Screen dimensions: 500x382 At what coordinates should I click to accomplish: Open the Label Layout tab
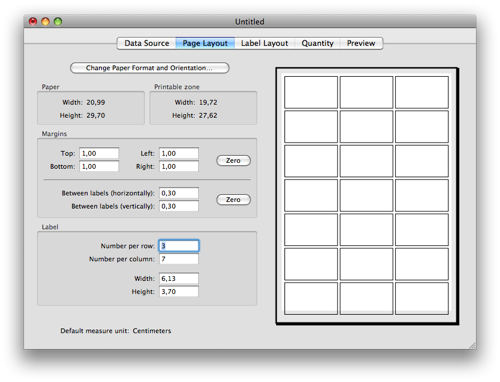(x=264, y=43)
